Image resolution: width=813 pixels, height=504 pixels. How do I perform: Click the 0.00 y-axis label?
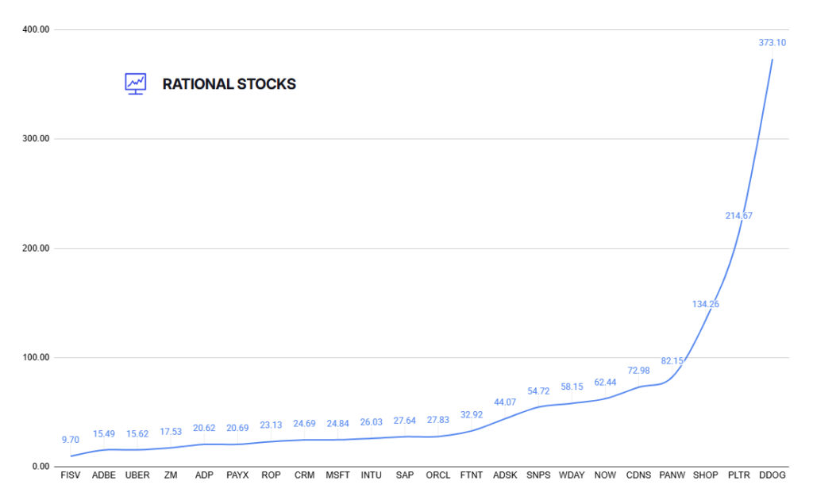[x=40, y=467]
